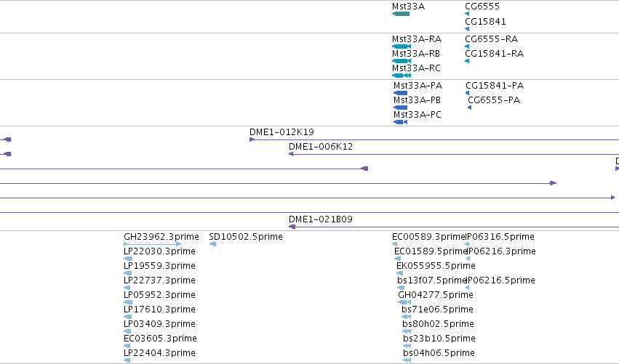Select the Mst33A gene glyph

[x=401, y=15]
